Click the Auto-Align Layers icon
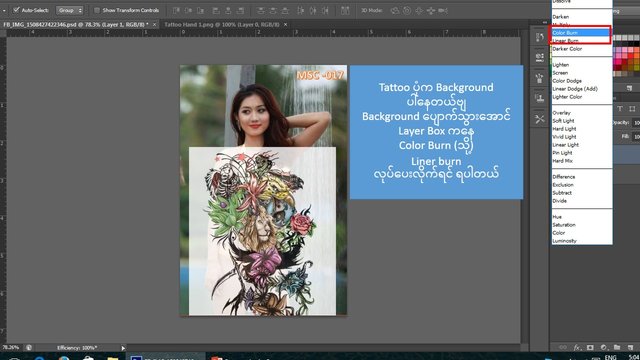Screen dimensions: 640x360 [345, 11]
